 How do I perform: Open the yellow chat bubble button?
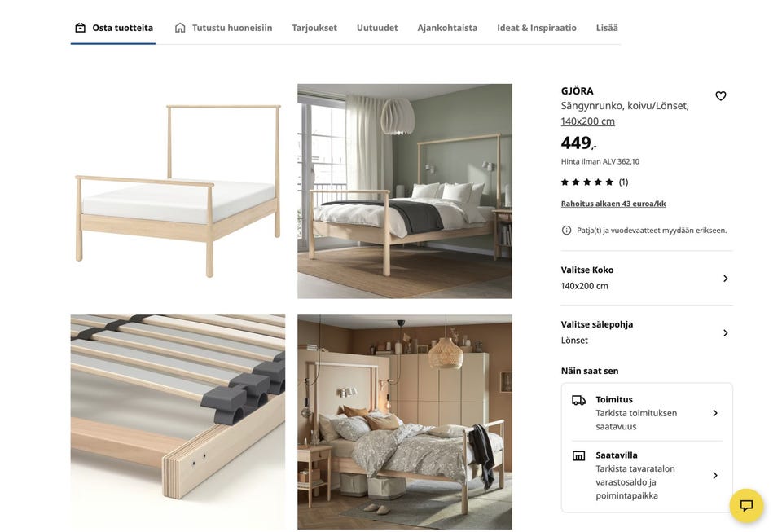[x=746, y=506]
